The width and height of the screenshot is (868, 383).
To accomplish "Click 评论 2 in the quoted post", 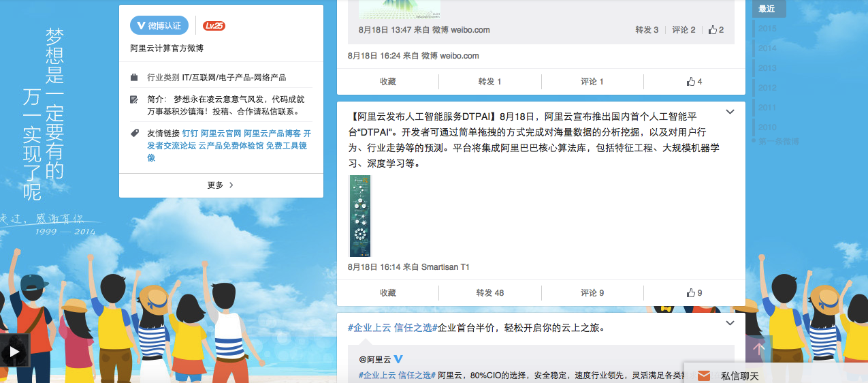I will click(x=684, y=30).
